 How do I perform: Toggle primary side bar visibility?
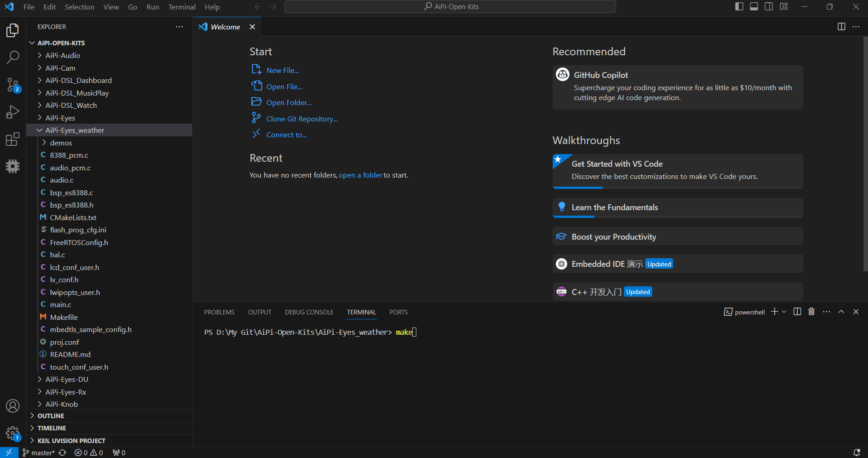point(739,7)
